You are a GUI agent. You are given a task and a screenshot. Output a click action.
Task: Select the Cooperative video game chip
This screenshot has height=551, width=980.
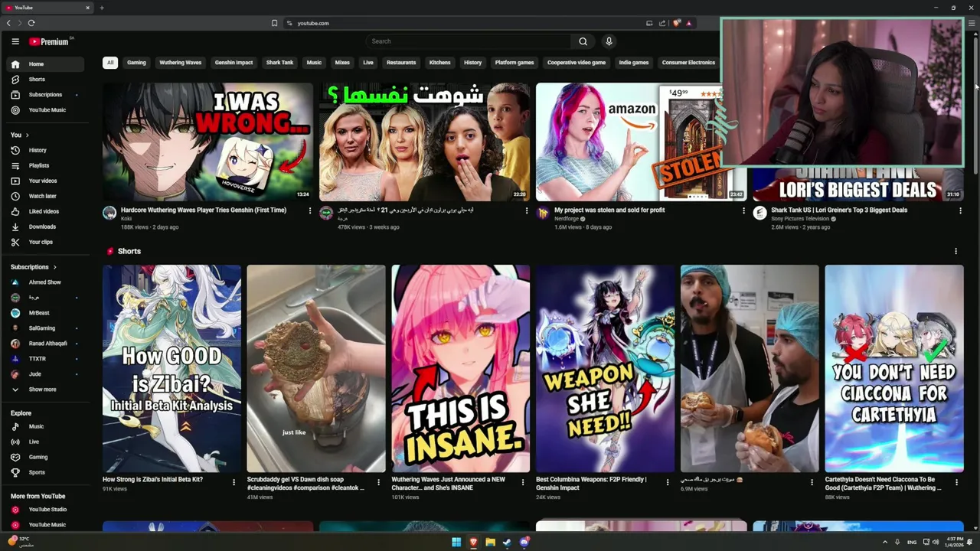click(x=577, y=63)
